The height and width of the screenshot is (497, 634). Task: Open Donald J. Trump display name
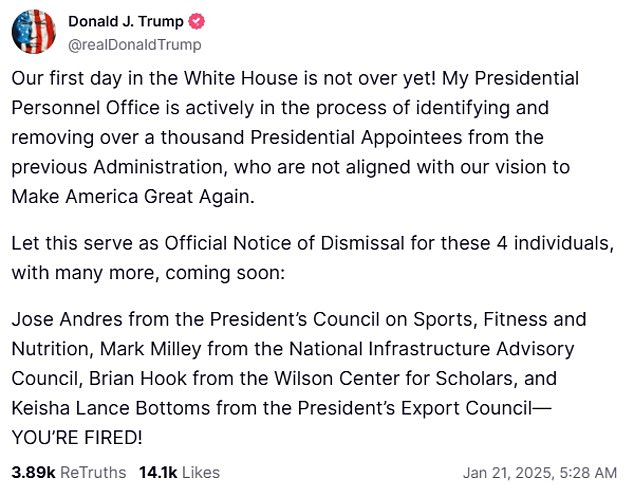point(124,22)
